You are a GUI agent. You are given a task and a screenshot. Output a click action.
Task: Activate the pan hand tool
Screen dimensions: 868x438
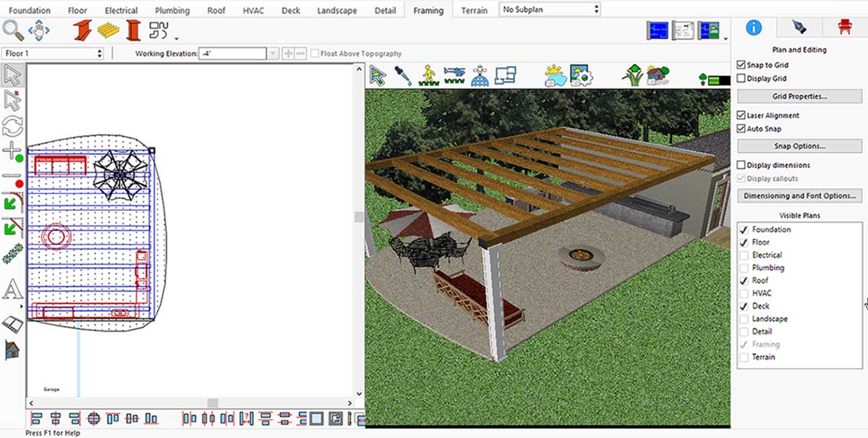point(38,30)
